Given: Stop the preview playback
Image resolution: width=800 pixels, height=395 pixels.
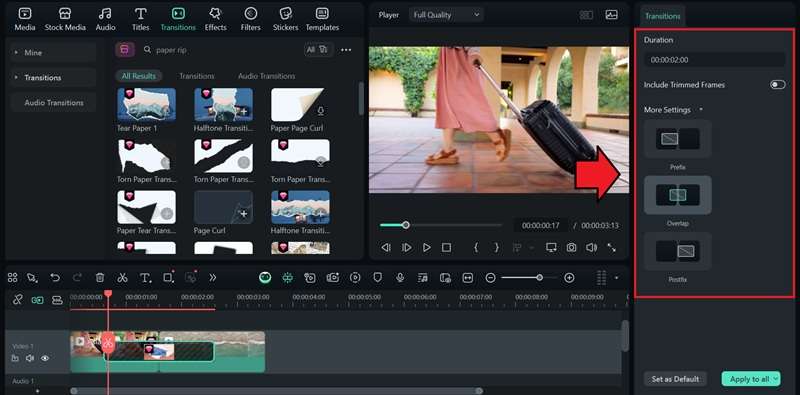Looking at the screenshot, I should point(446,248).
